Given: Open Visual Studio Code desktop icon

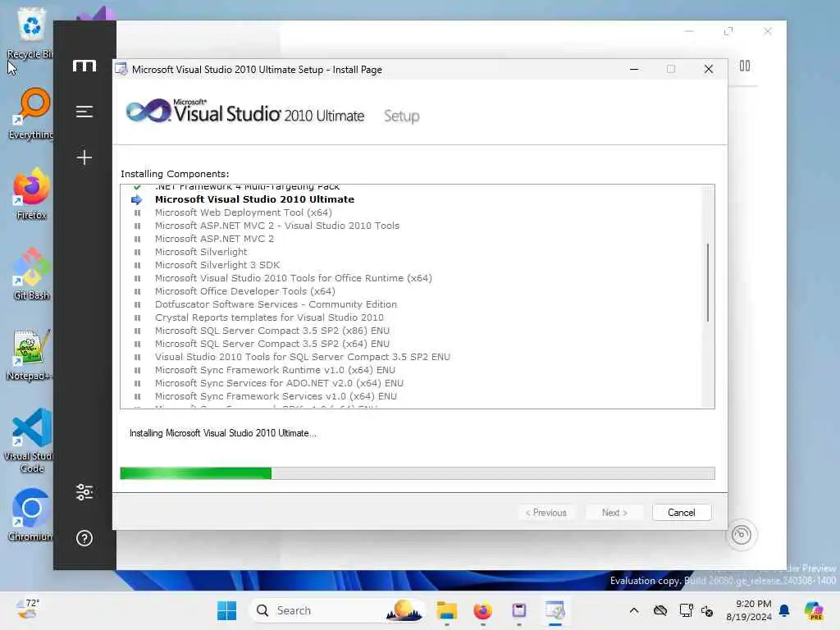Looking at the screenshot, I should coord(30,441).
